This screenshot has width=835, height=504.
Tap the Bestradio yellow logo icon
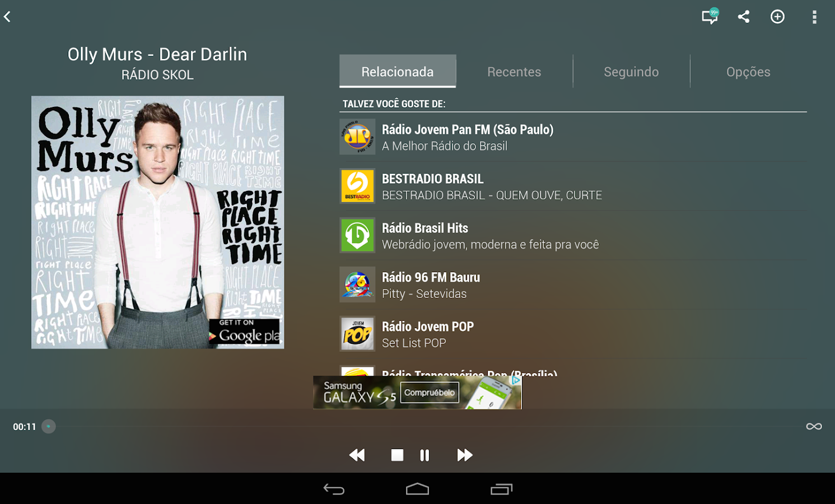(x=357, y=186)
